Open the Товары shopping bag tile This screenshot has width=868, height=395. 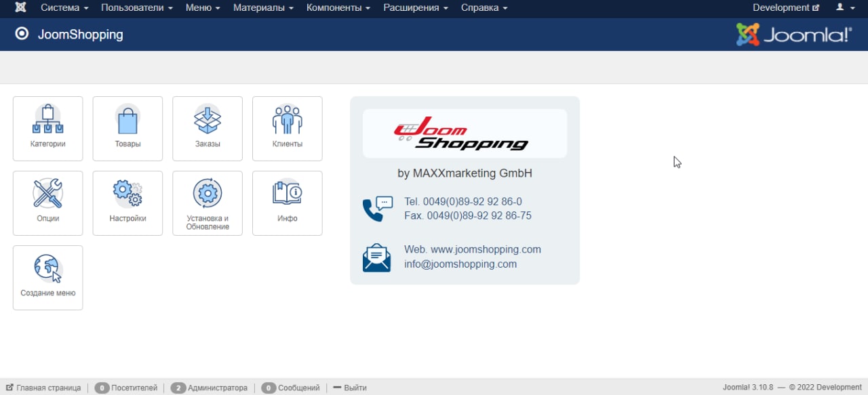click(x=127, y=129)
